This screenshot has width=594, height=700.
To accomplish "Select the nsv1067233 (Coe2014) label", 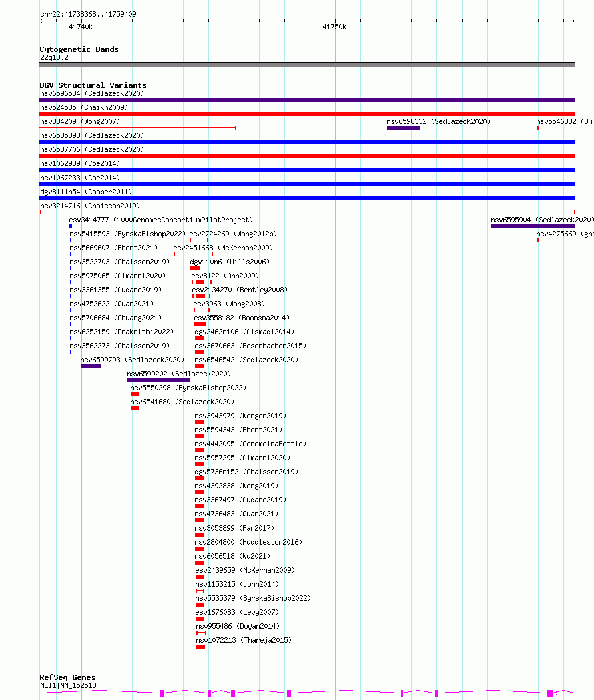I will pyautogui.click(x=80, y=178).
